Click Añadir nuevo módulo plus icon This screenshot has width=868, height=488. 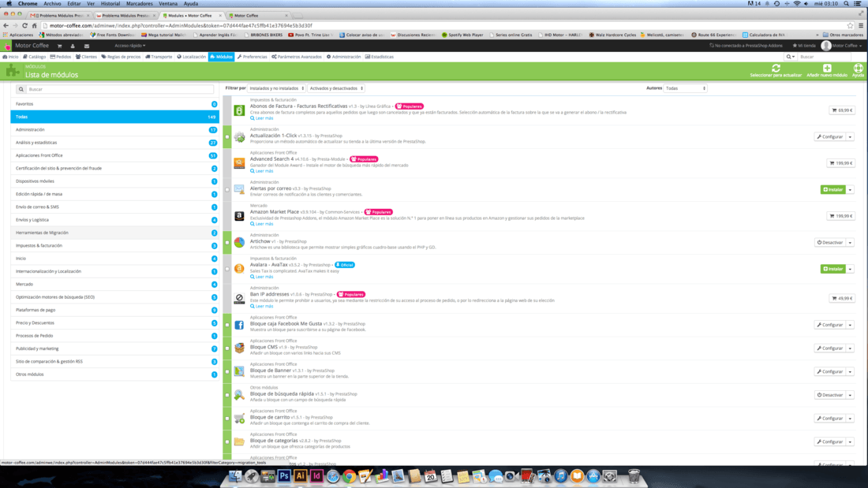[x=826, y=68]
